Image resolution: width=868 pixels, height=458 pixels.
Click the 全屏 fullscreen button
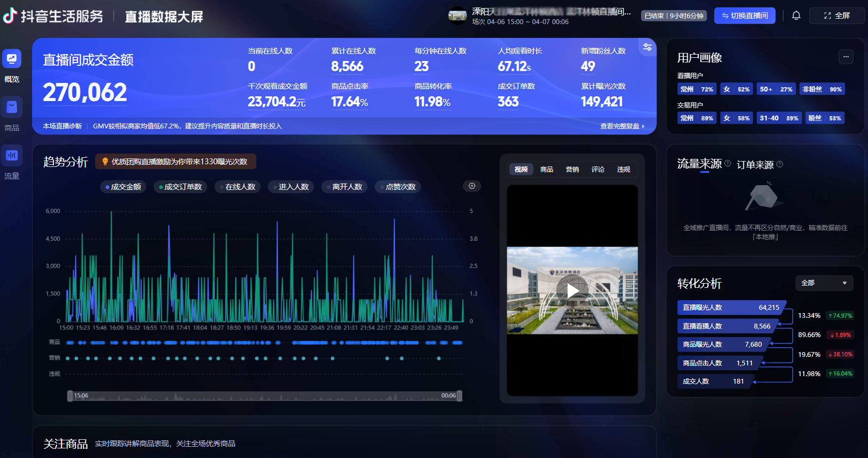tap(836, 16)
